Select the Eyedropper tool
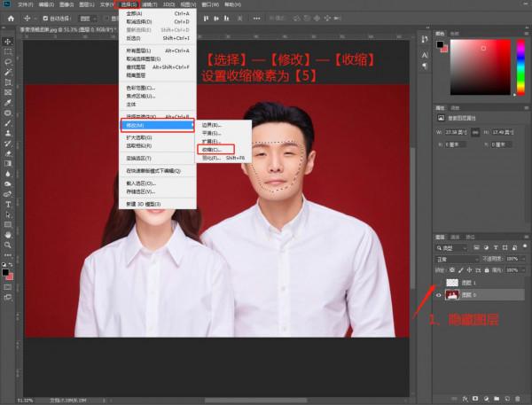 [7, 103]
